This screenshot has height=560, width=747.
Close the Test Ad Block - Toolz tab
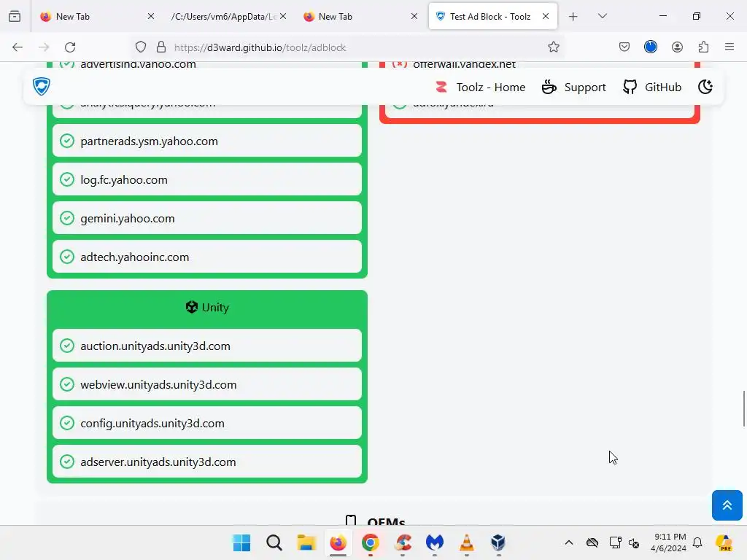[x=546, y=16]
